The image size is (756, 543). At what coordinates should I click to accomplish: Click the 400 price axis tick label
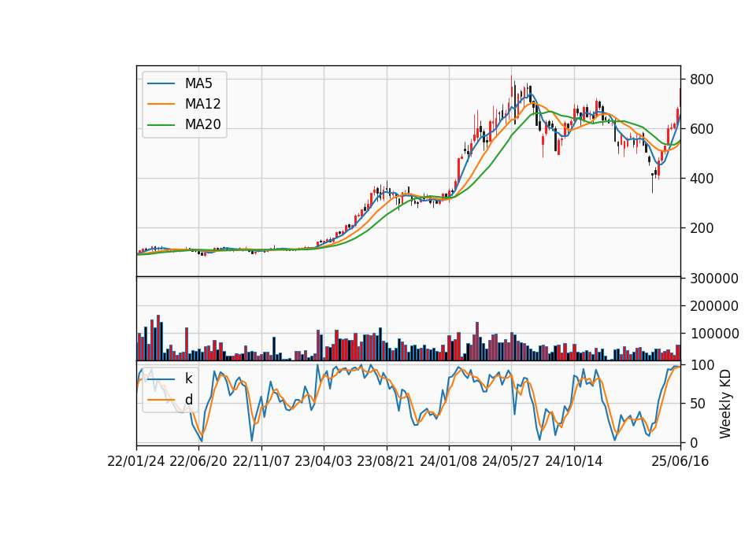coord(702,179)
